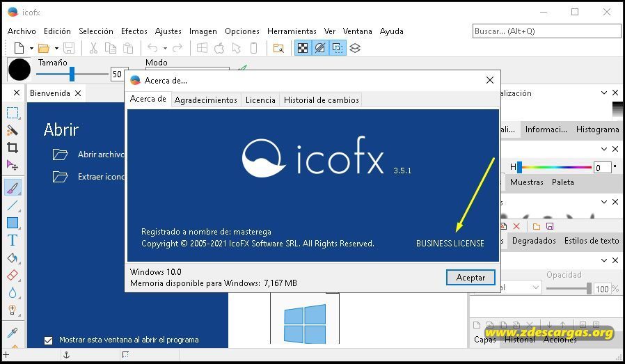Select the Rectangle shape tool
This screenshot has width=625, height=364.
point(13,223)
